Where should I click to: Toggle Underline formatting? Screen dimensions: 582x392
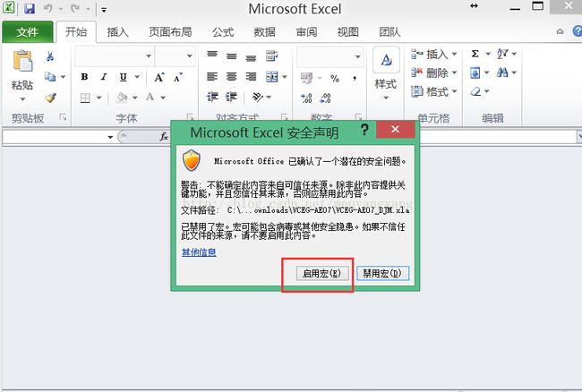pos(124,77)
